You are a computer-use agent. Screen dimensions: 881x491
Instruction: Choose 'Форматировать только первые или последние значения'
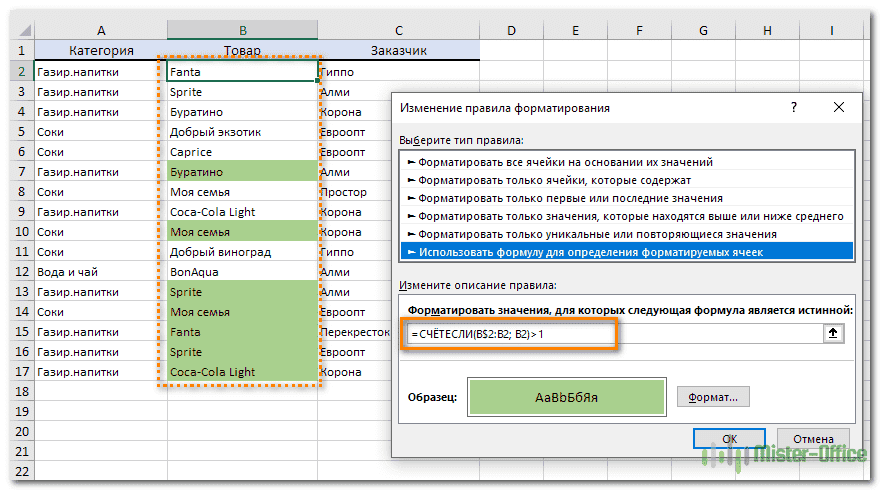(x=569, y=198)
